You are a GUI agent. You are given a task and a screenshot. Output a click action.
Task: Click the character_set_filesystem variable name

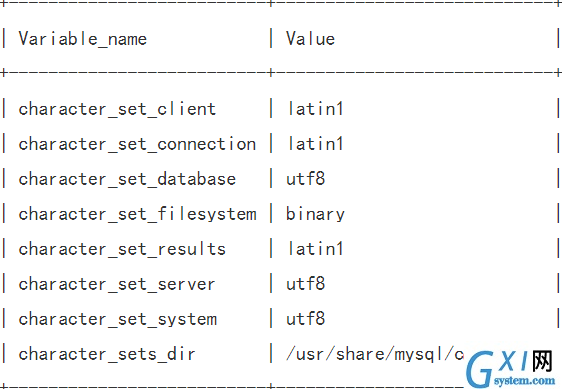(138, 214)
